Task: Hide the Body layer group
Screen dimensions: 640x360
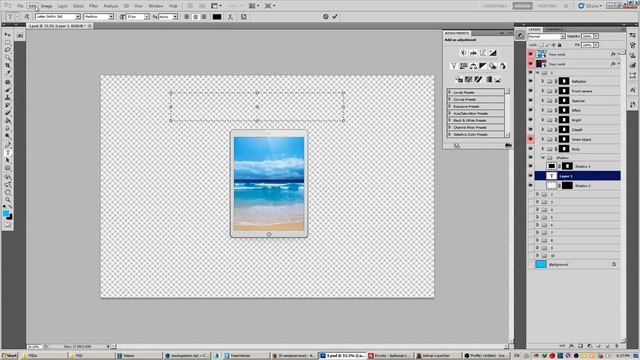Action: [531, 149]
